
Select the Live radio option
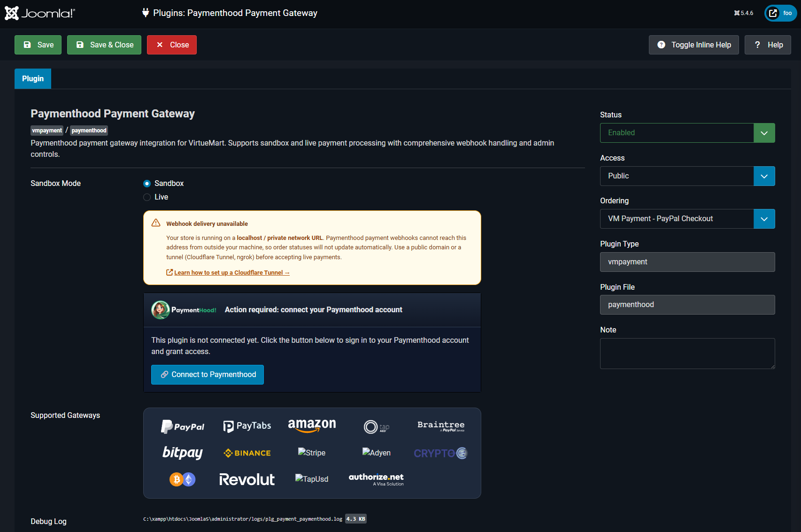[x=147, y=197]
